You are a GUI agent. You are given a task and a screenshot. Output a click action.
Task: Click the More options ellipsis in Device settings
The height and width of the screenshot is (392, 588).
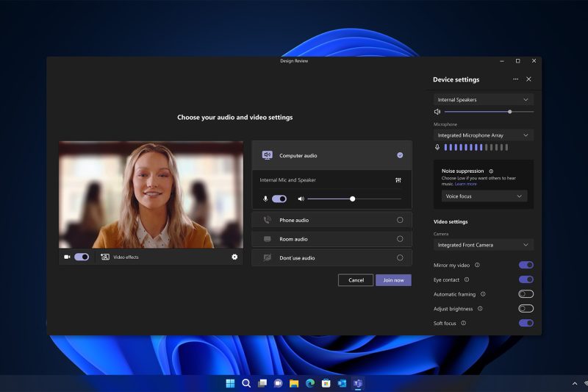pyautogui.click(x=515, y=79)
